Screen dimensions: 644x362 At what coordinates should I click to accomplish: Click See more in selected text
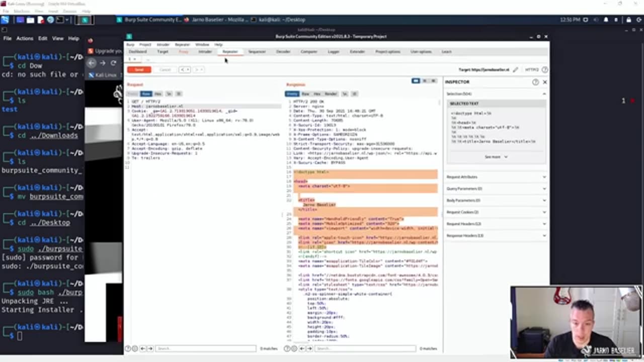coord(496,157)
